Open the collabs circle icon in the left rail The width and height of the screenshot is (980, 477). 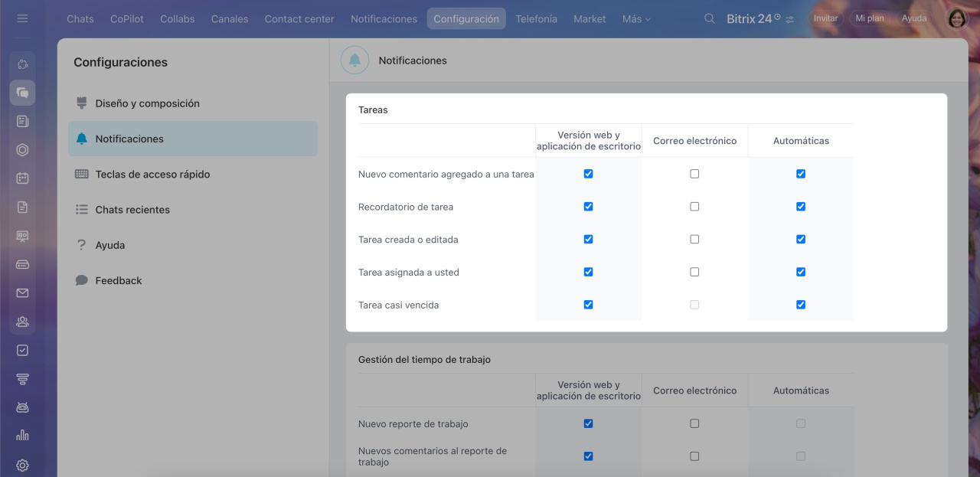point(22,64)
